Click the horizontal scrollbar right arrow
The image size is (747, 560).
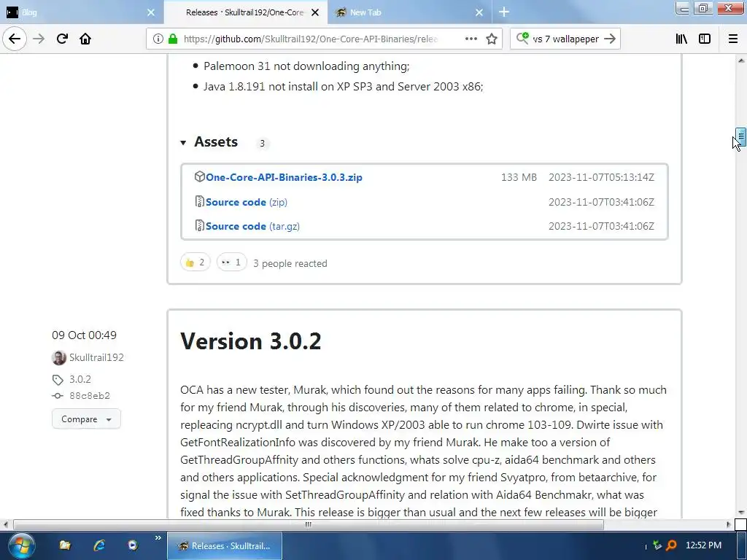[x=729, y=525]
